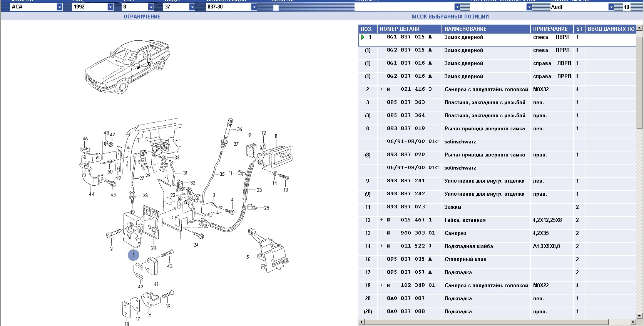Image resolution: width=644 pixels, height=326 pixels.
Task: Select callout 5 in the diagram
Action: tap(248, 257)
